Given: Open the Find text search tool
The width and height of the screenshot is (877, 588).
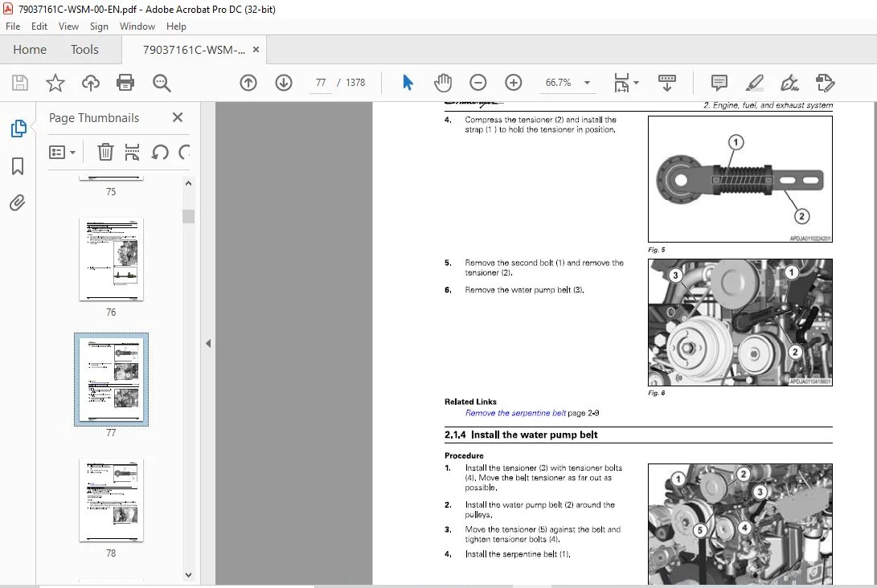Looking at the screenshot, I should [x=162, y=83].
